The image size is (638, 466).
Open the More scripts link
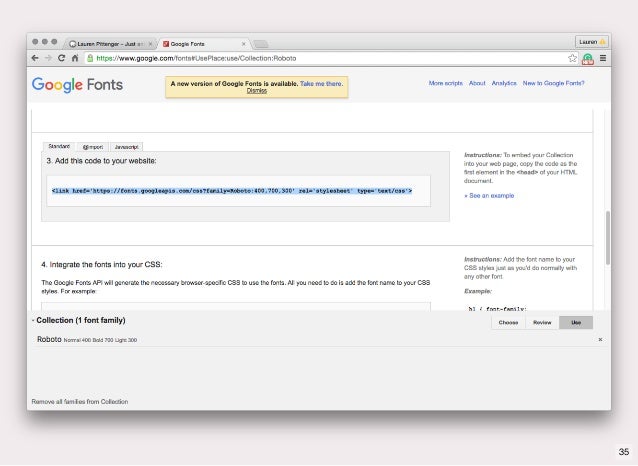[446, 83]
